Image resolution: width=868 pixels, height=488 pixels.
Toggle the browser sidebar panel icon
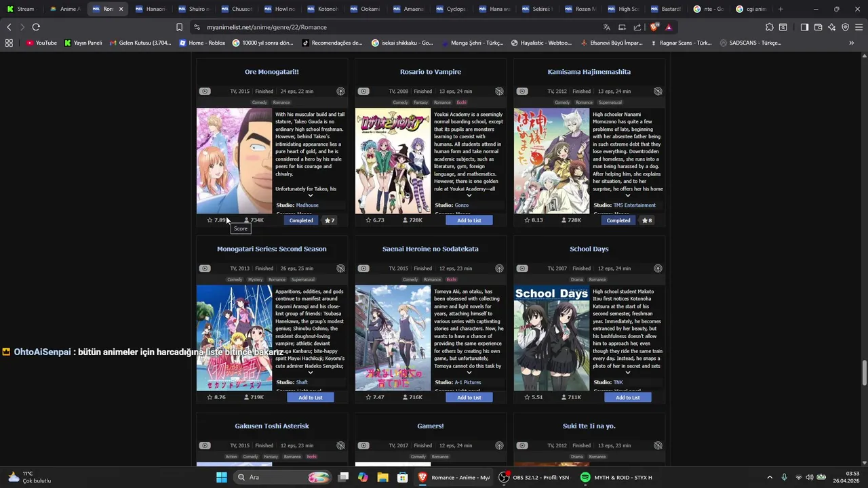click(x=804, y=27)
